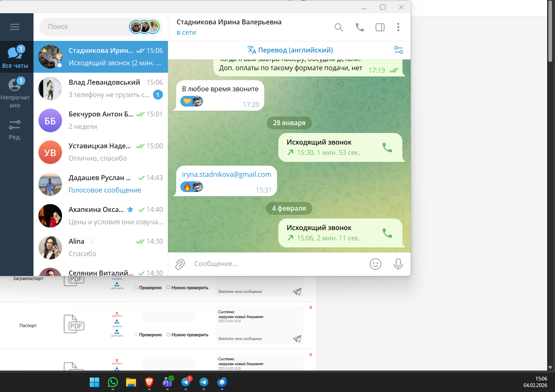Toggle the right info side panel
The width and height of the screenshot is (555, 392).
(x=380, y=27)
